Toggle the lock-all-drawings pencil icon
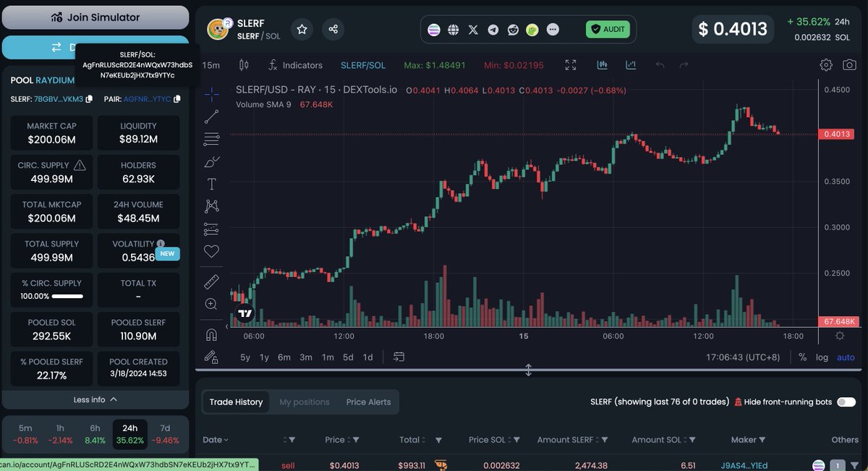 211,357
